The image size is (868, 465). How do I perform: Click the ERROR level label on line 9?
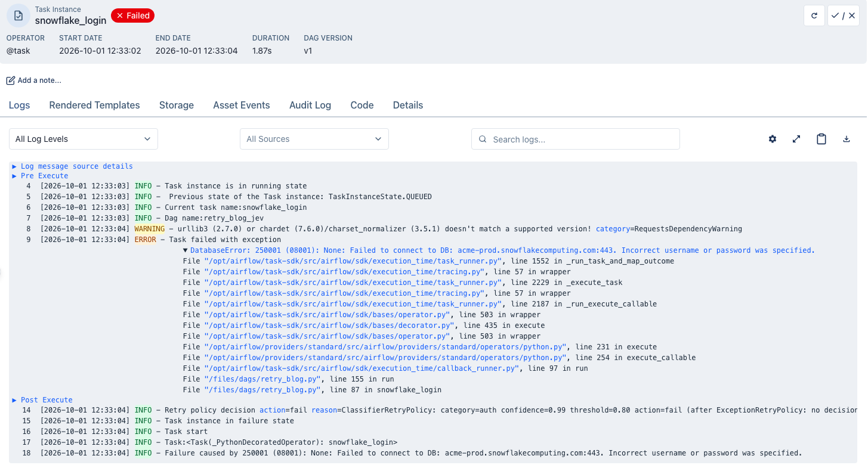click(146, 240)
